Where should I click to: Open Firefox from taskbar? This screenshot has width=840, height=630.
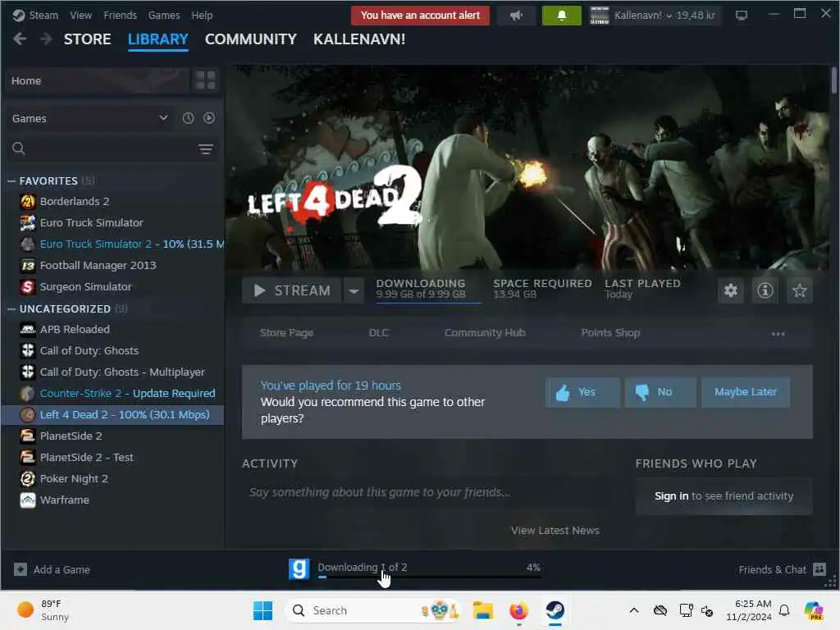pos(518,610)
